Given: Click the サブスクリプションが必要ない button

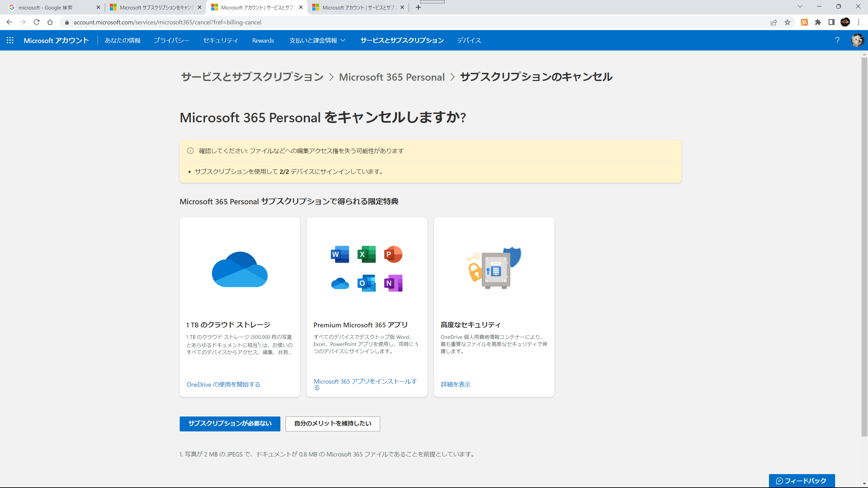Looking at the screenshot, I should [230, 424].
